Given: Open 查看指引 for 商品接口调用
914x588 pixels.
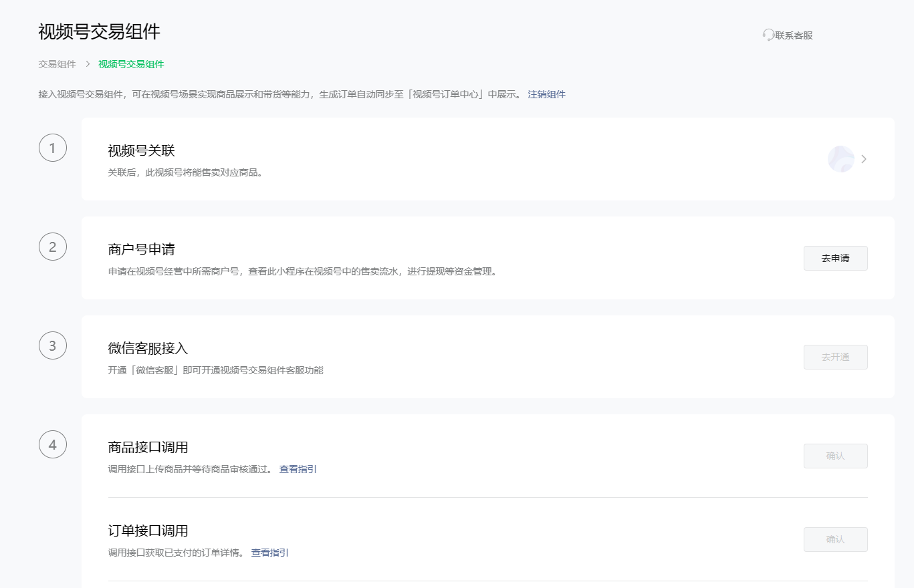Looking at the screenshot, I should tap(298, 469).
